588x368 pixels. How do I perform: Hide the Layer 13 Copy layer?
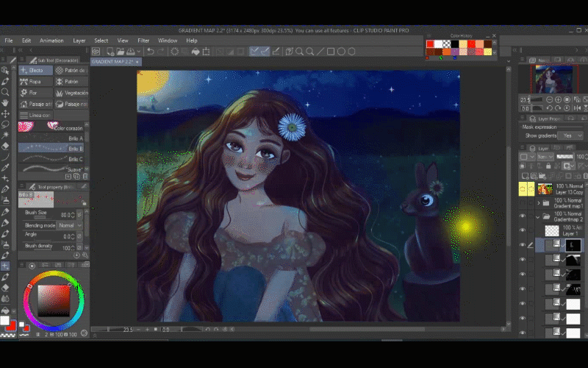523,190
